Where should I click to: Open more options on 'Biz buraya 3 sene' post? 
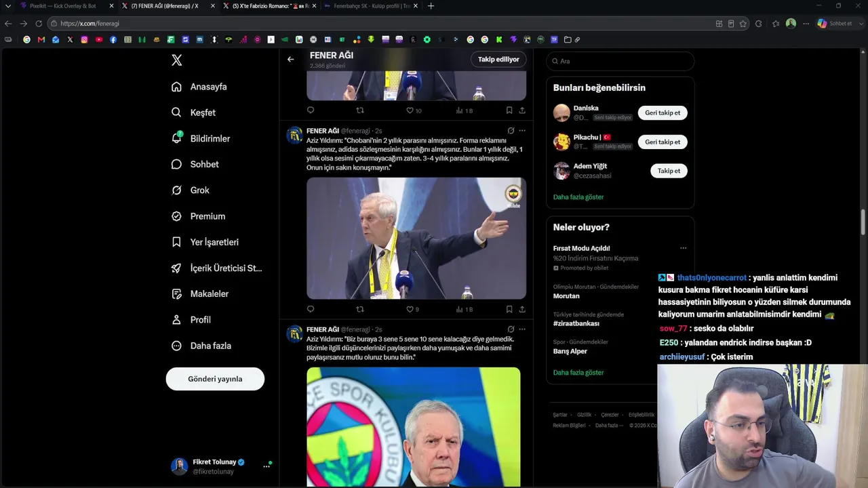coord(522,329)
